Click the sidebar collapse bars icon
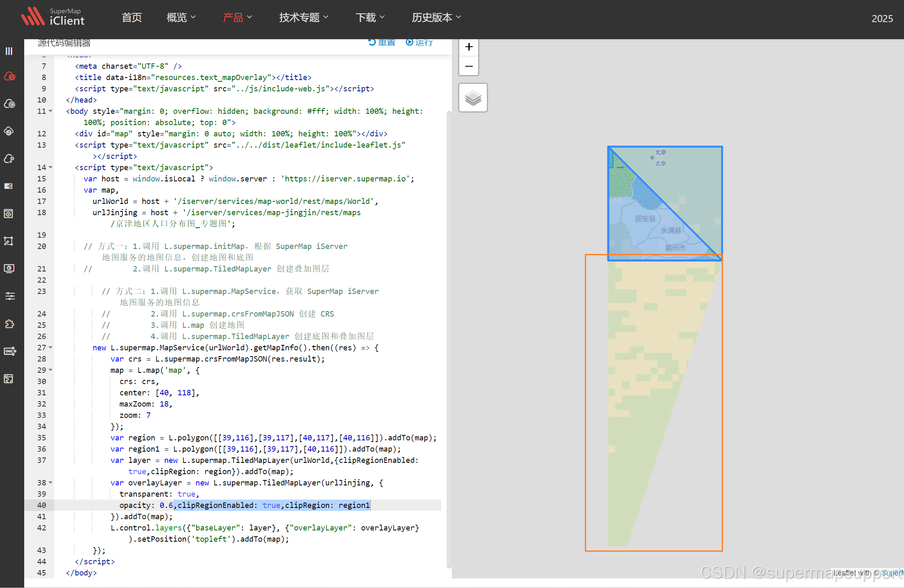The width and height of the screenshot is (904, 588). [x=9, y=51]
